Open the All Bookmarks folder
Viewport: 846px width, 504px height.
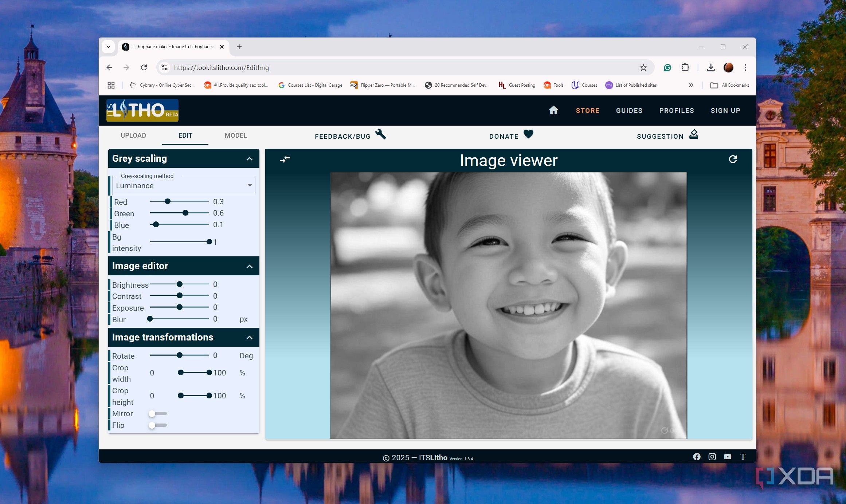point(730,85)
